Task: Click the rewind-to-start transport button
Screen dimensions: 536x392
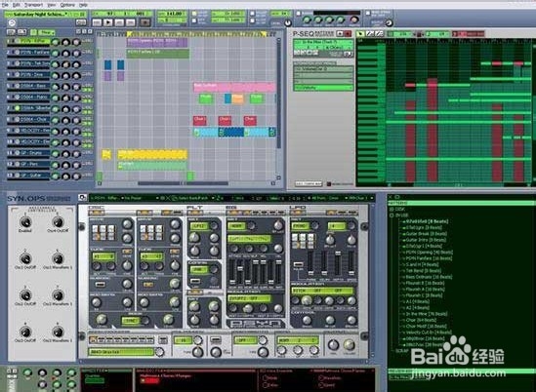Action: tap(97, 22)
